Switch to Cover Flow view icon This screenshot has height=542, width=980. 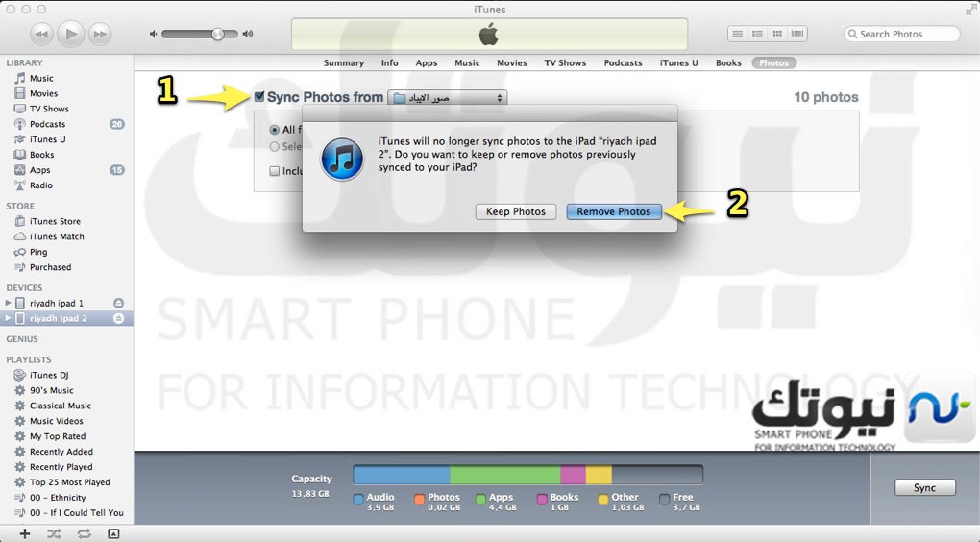click(797, 34)
